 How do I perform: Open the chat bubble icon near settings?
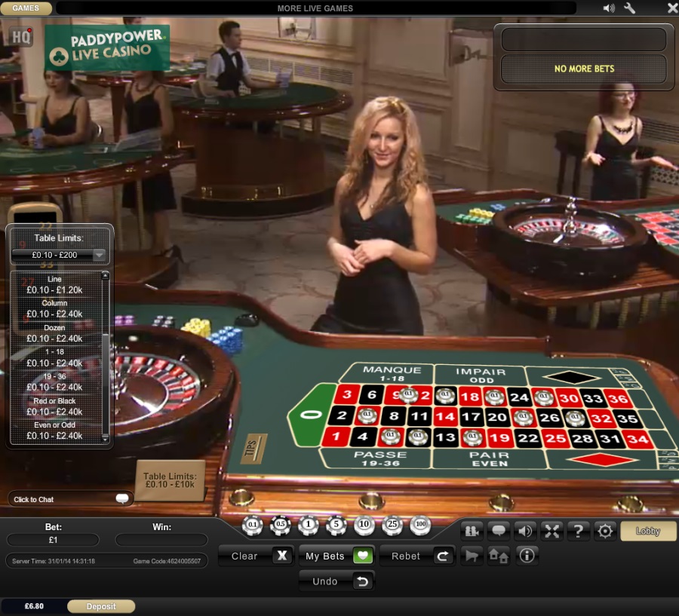(498, 531)
